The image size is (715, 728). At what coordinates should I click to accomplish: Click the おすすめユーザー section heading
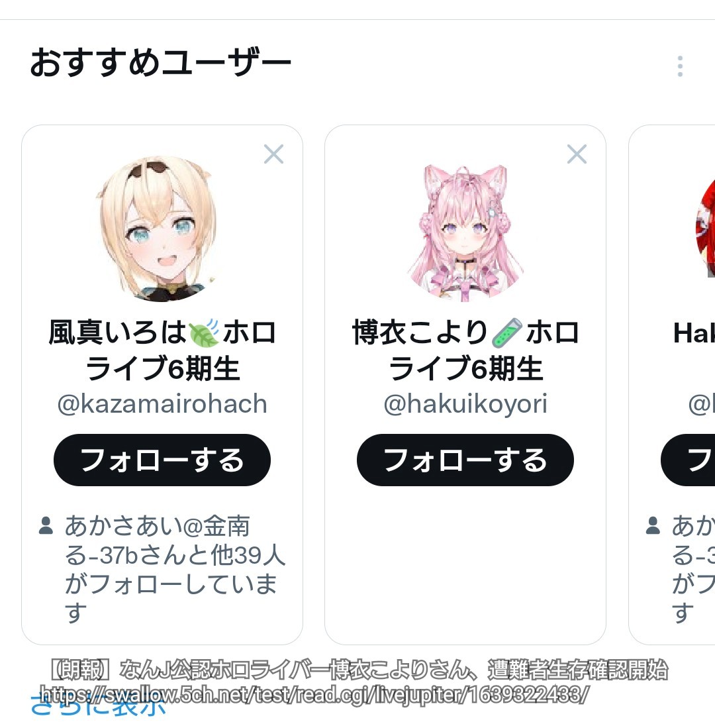[x=160, y=63]
